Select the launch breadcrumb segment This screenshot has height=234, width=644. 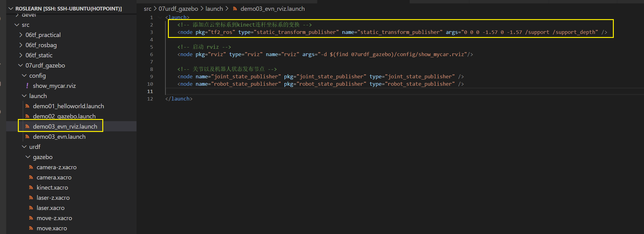[214, 9]
